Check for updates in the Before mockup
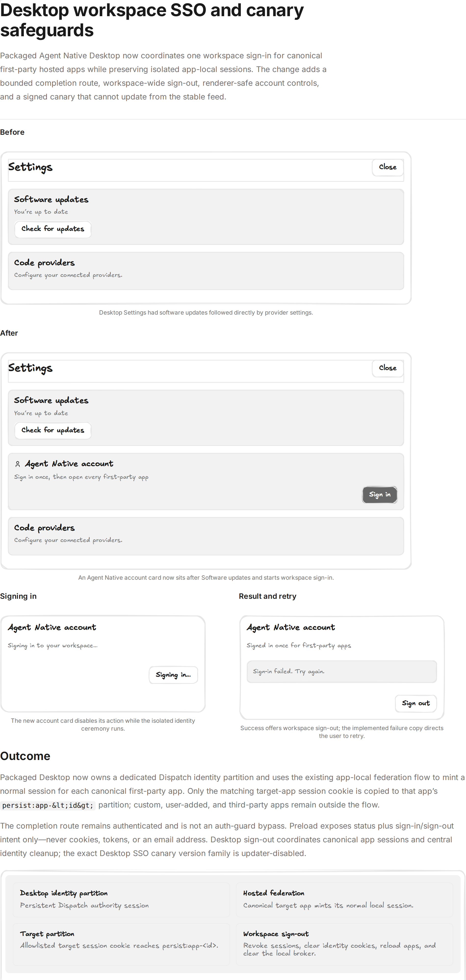 click(53, 229)
